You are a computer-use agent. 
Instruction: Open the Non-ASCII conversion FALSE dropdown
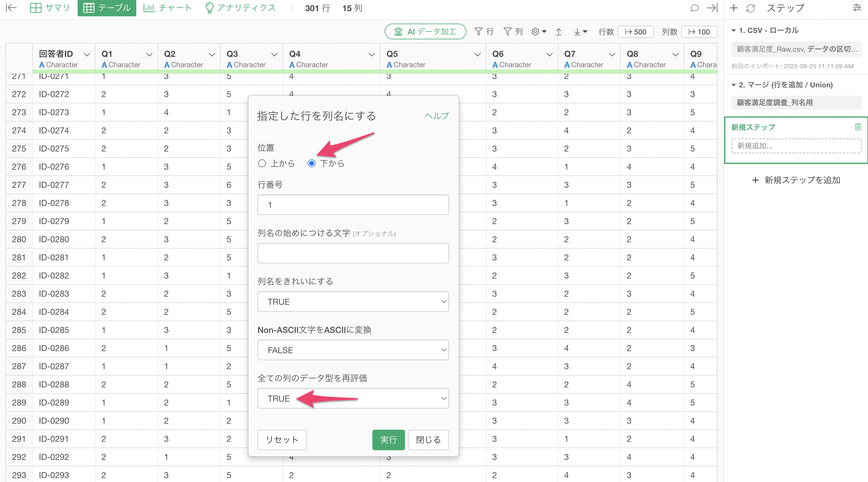point(353,350)
